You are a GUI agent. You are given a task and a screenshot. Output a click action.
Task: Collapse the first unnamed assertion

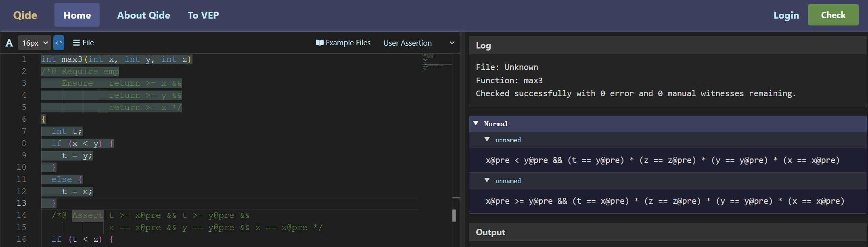coord(487,139)
